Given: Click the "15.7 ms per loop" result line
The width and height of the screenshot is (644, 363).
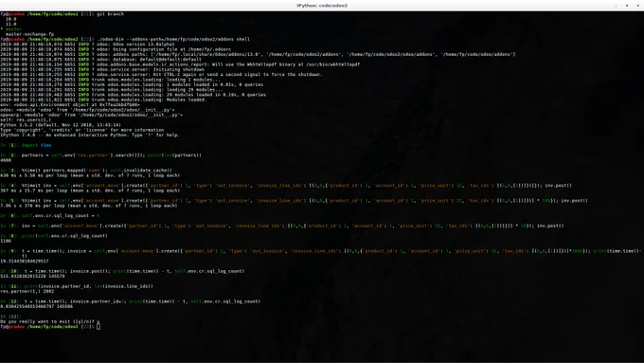Looking at the screenshot, I should pyautogui.click(x=90, y=191).
